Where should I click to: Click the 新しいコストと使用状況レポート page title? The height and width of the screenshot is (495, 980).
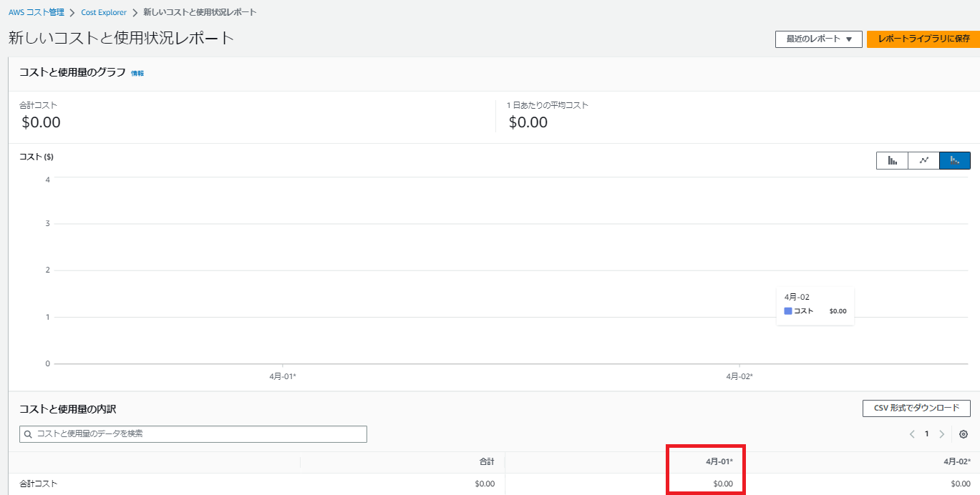pos(121,39)
